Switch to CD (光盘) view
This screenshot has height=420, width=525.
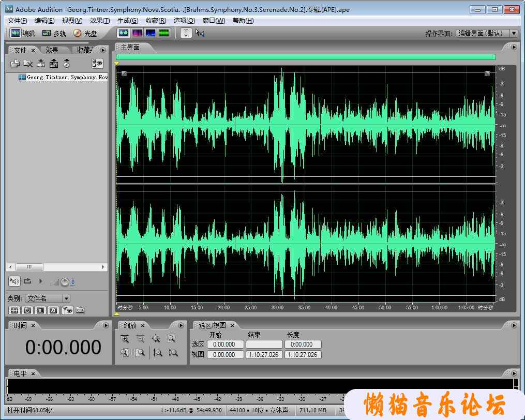[x=85, y=33]
